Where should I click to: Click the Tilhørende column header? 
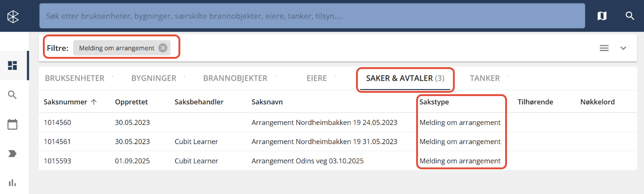(x=535, y=102)
